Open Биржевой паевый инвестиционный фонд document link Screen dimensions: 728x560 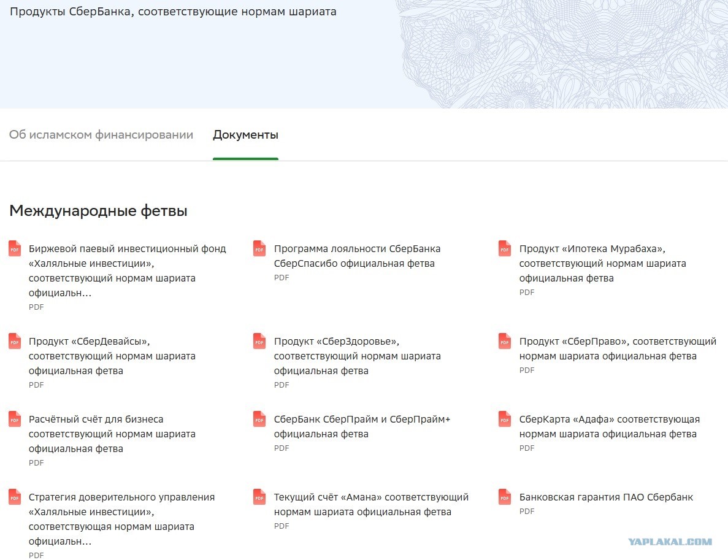click(x=127, y=270)
